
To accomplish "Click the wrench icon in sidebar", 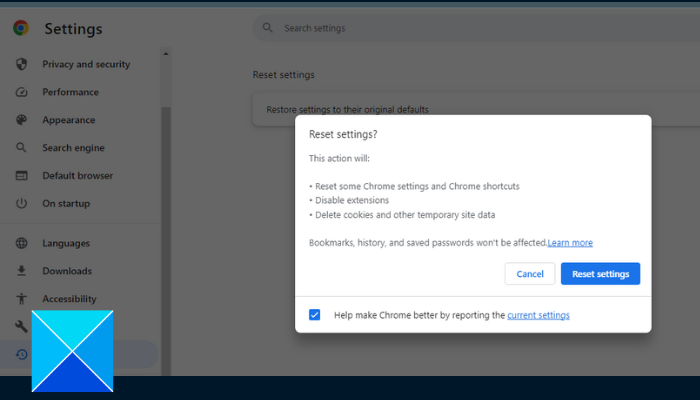I will [x=21, y=326].
